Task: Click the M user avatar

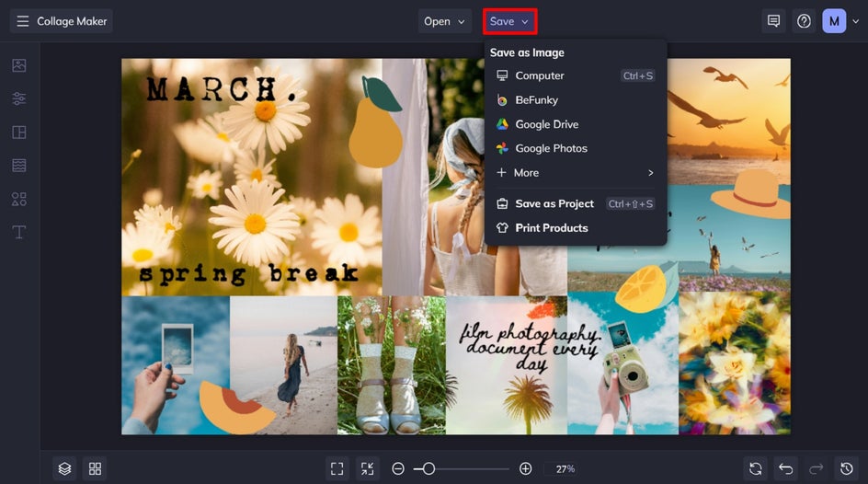Action: pyautogui.click(x=834, y=21)
